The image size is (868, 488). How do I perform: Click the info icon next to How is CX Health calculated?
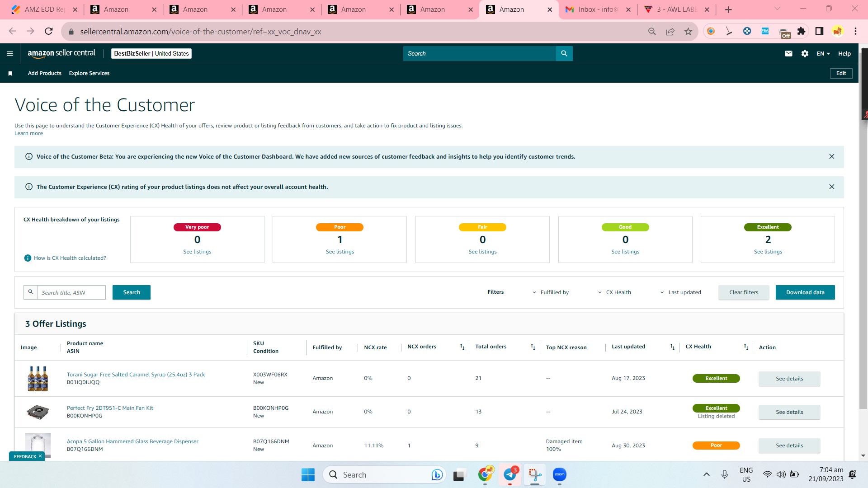[28, 258]
